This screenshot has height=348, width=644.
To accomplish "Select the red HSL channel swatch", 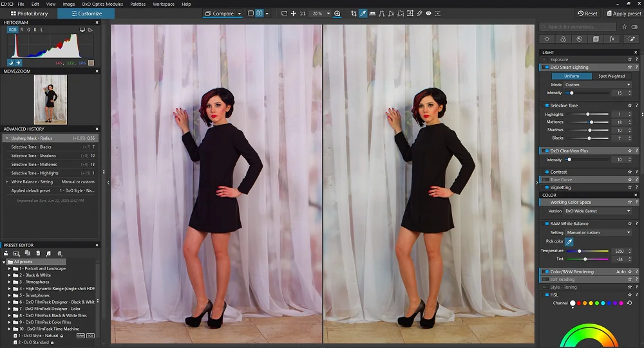I will pos(579,303).
